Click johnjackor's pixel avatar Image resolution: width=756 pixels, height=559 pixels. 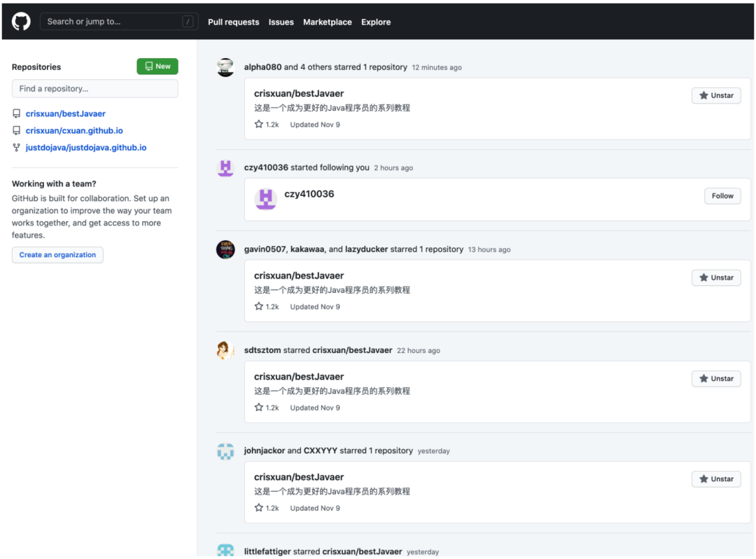click(x=225, y=451)
